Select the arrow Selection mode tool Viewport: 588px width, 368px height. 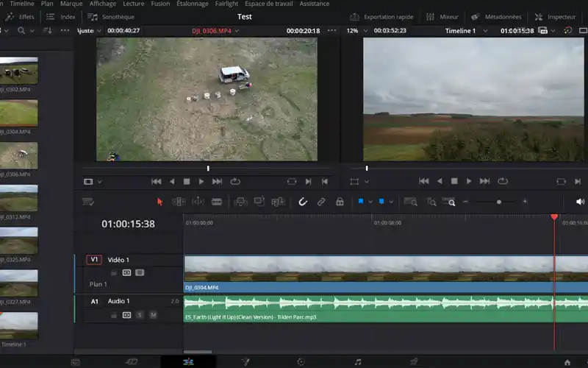pyautogui.click(x=159, y=202)
